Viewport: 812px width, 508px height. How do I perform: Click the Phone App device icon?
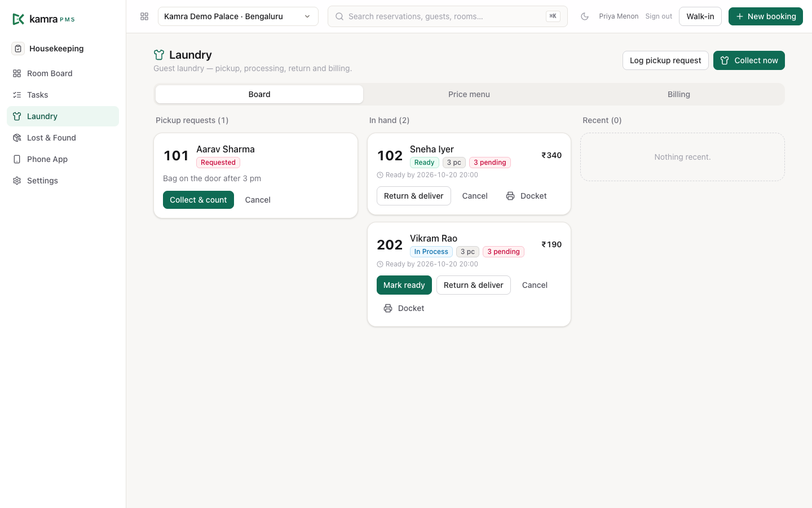[x=17, y=159]
